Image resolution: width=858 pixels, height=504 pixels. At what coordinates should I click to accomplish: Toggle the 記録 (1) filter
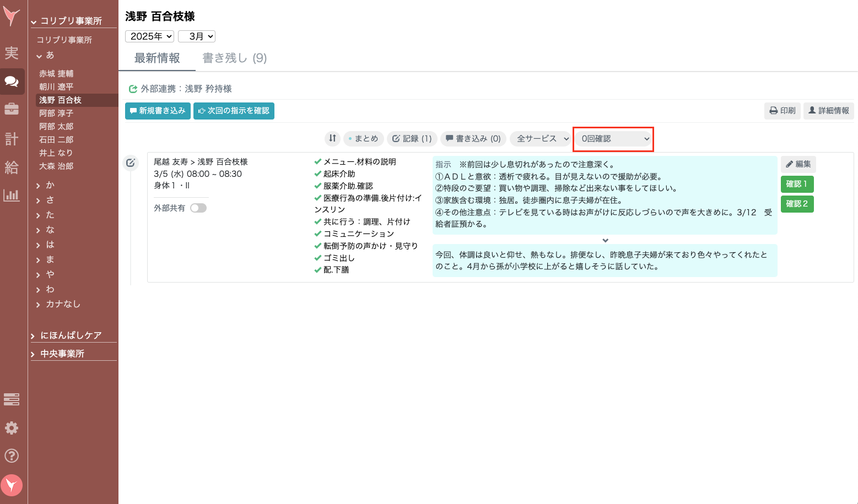click(412, 139)
